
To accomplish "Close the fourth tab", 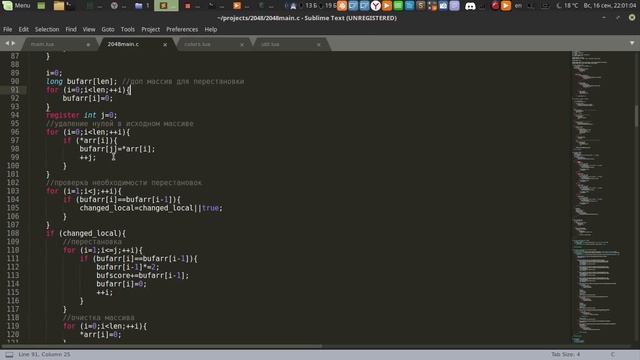I will click(319, 44).
